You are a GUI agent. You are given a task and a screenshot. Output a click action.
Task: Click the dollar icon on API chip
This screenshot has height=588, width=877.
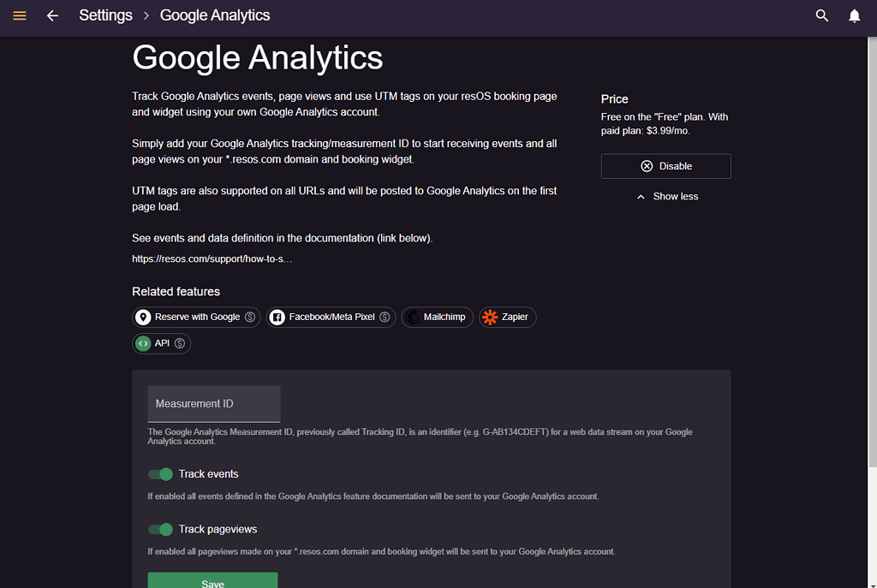(x=180, y=343)
